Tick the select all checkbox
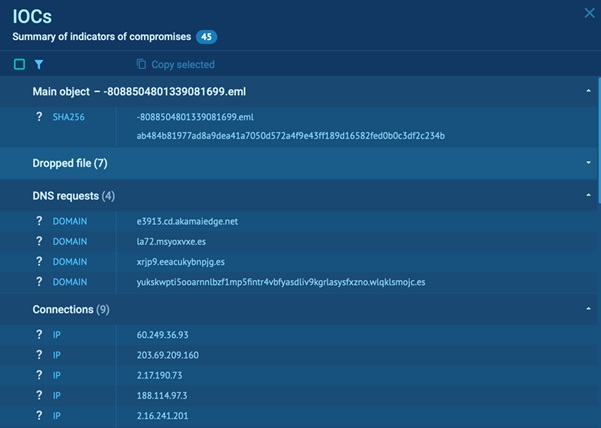Screen dimensions: 601x428 [19, 64]
